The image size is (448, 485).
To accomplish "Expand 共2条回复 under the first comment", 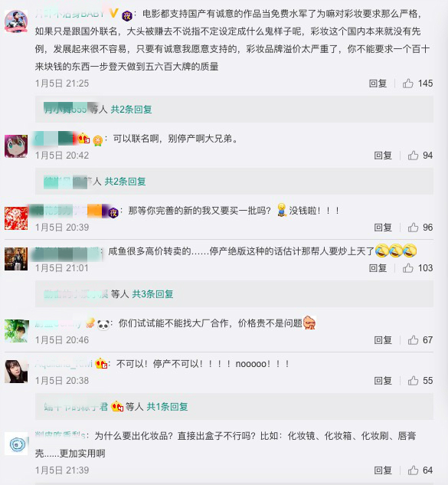I will pos(131,110).
